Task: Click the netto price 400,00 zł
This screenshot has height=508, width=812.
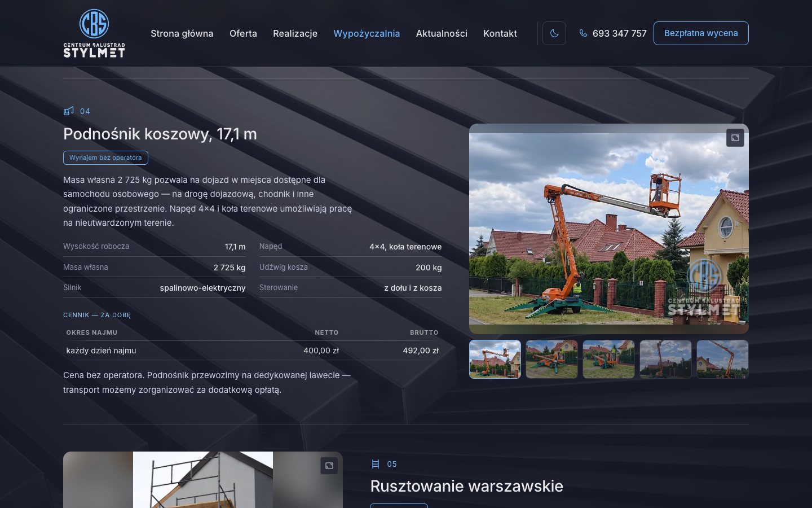Action: pos(321,351)
